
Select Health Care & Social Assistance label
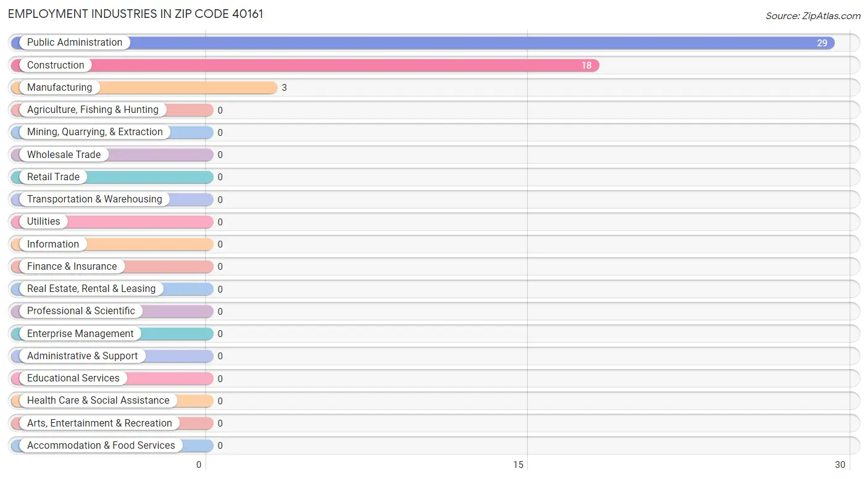pyautogui.click(x=98, y=401)
